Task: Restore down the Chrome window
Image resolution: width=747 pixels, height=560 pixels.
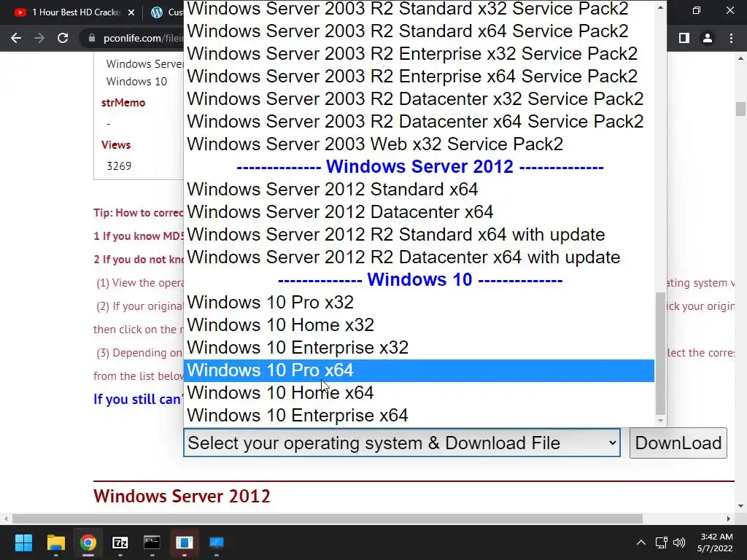Action: click(x=697, y=10)
